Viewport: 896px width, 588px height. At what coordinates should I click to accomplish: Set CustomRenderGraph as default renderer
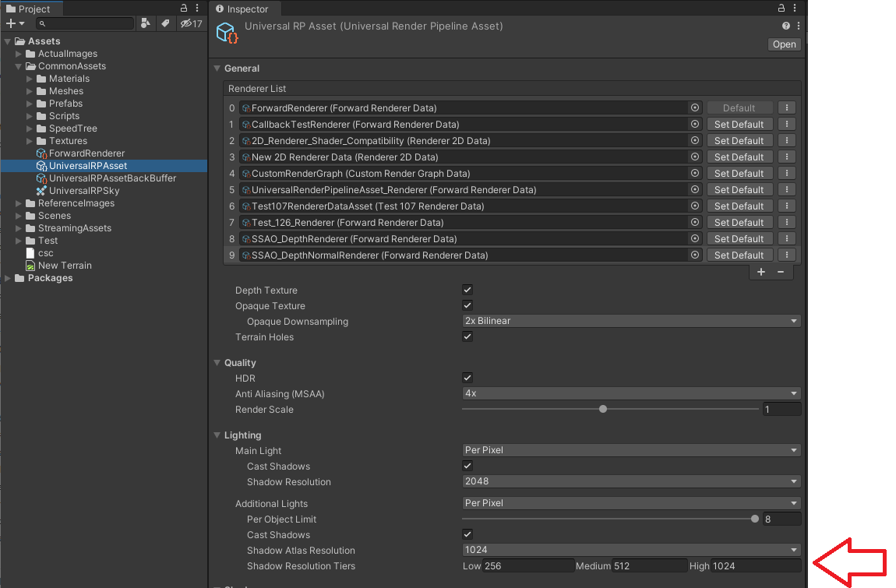pos(739,173)
